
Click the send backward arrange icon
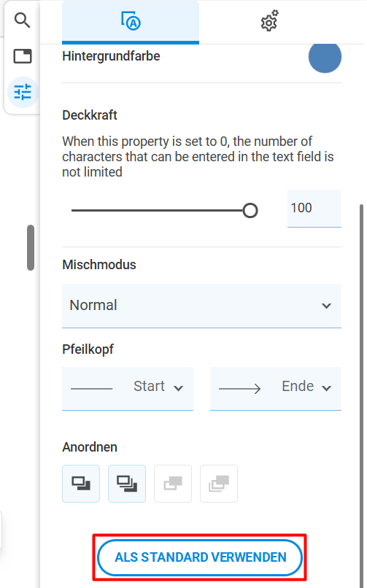(x=173, y=484)
